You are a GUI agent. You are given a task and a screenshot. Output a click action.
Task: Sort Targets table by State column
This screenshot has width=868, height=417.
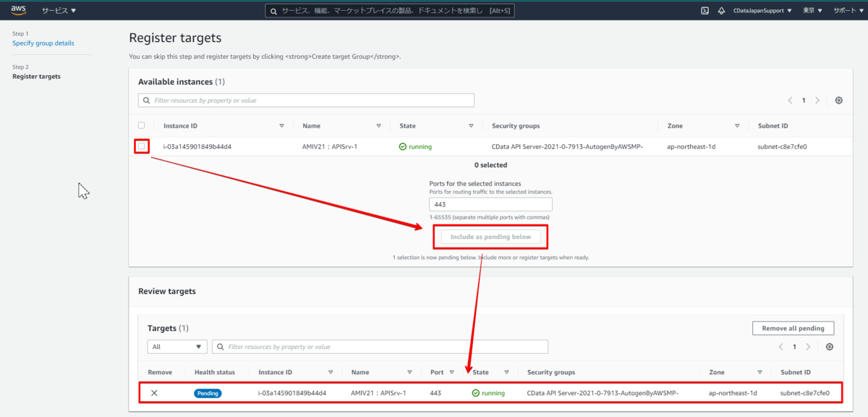(x=506, y=372)
